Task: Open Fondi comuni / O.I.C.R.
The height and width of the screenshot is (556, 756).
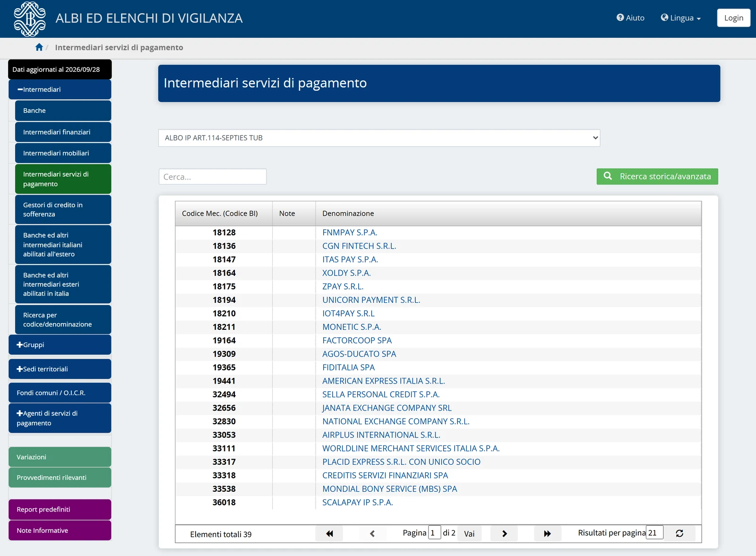Action: click(x=60, y=393)
